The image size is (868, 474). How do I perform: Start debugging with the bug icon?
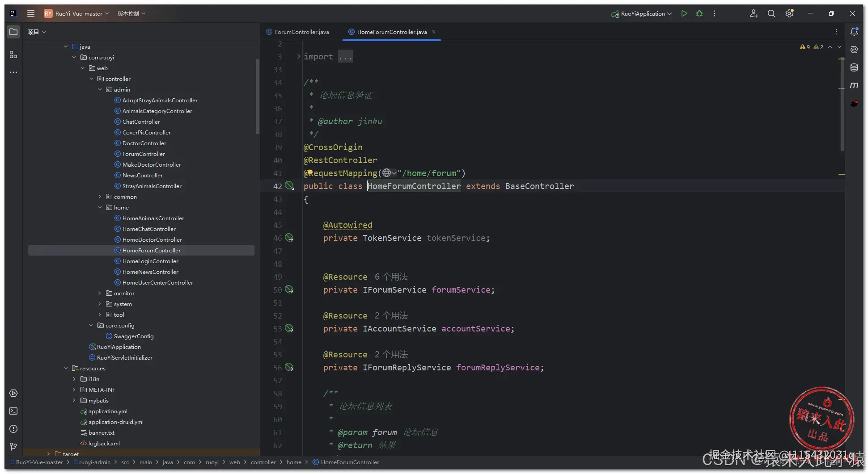coord(699,13)
